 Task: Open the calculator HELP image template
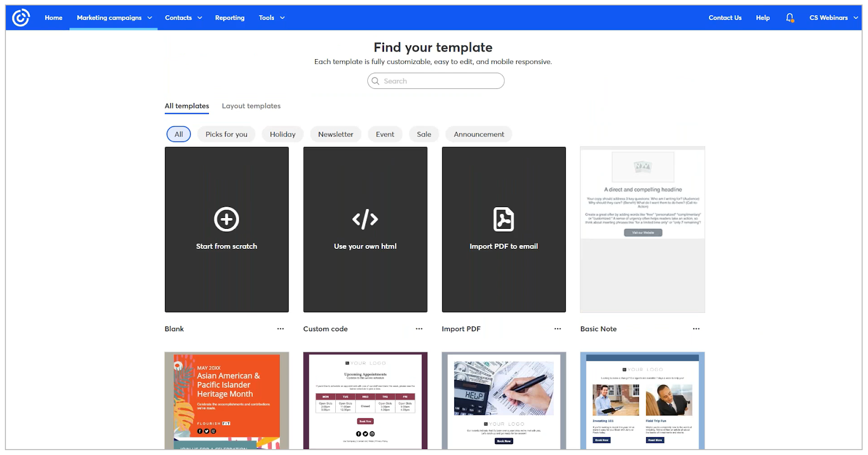(x=503, y=401)
